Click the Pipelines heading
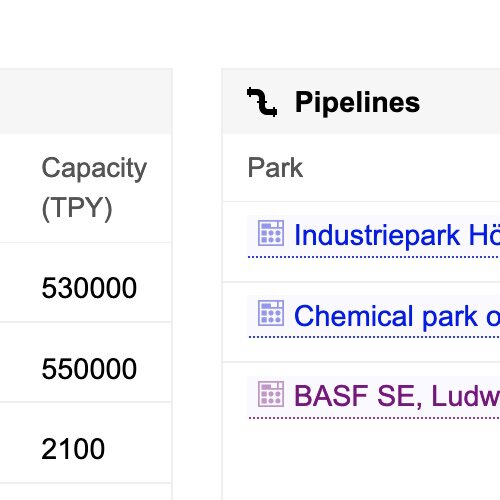 click(357, 102)
